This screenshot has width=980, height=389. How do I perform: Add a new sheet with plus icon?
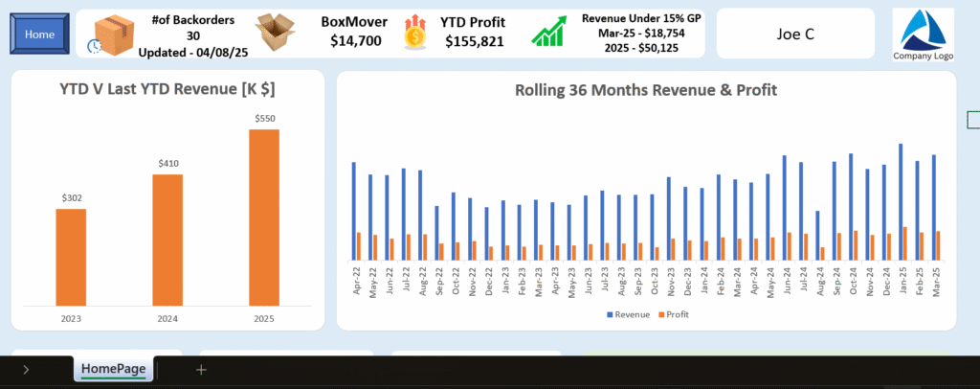(x=201, y=370)
